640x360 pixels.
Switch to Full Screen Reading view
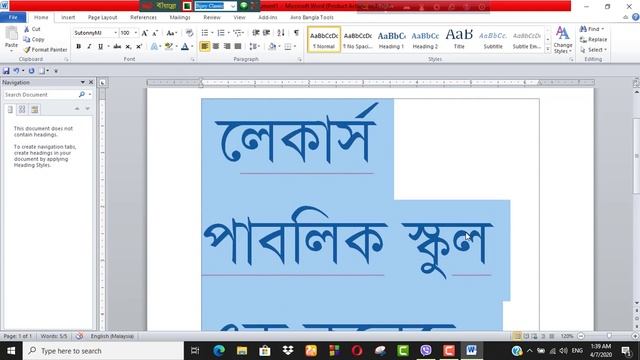pyautogui.click(x=526, y=336)
